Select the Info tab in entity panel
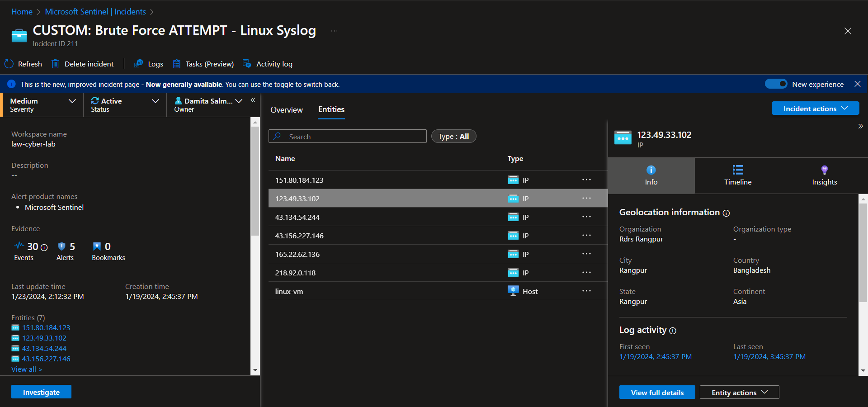Viewport: 868px width, 407px height. (651, 175)
